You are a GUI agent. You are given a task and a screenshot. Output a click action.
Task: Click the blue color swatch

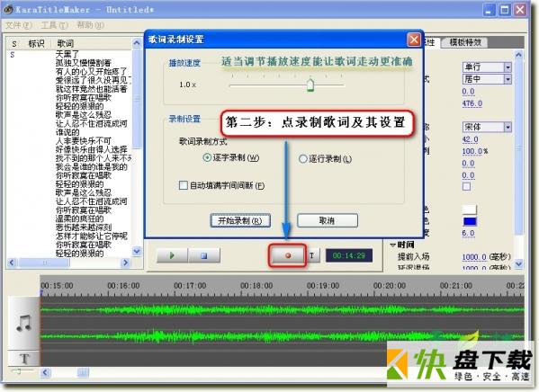pyautogui.click(x=470, y=221)
